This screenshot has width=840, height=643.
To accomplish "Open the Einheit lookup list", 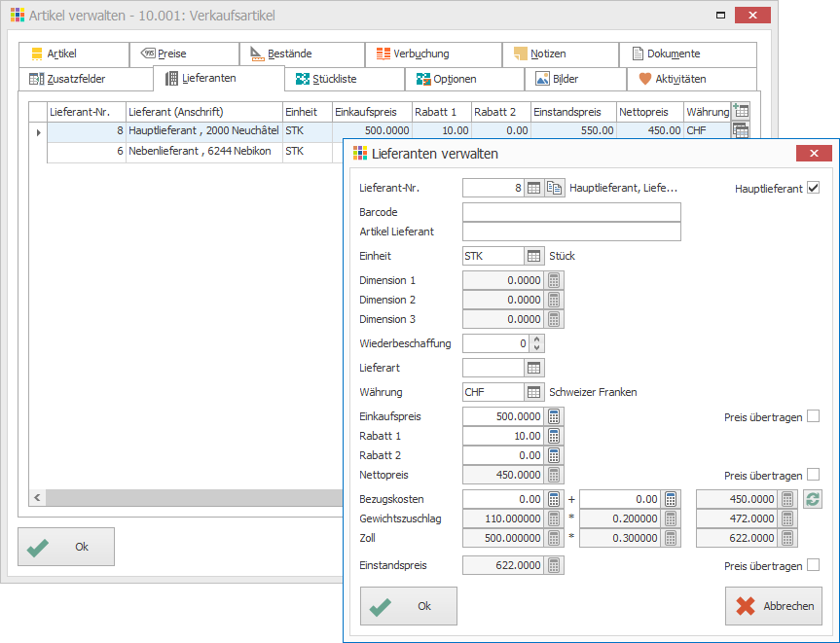I will tap(533, 256).
